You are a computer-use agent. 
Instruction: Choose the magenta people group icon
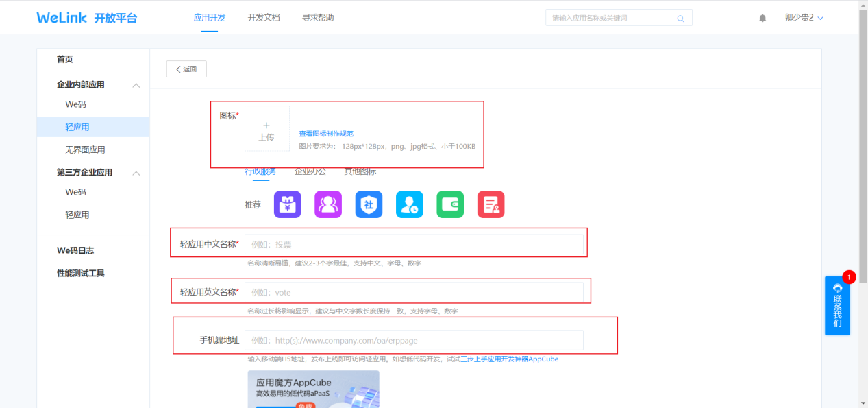click(x=328, y=204)
